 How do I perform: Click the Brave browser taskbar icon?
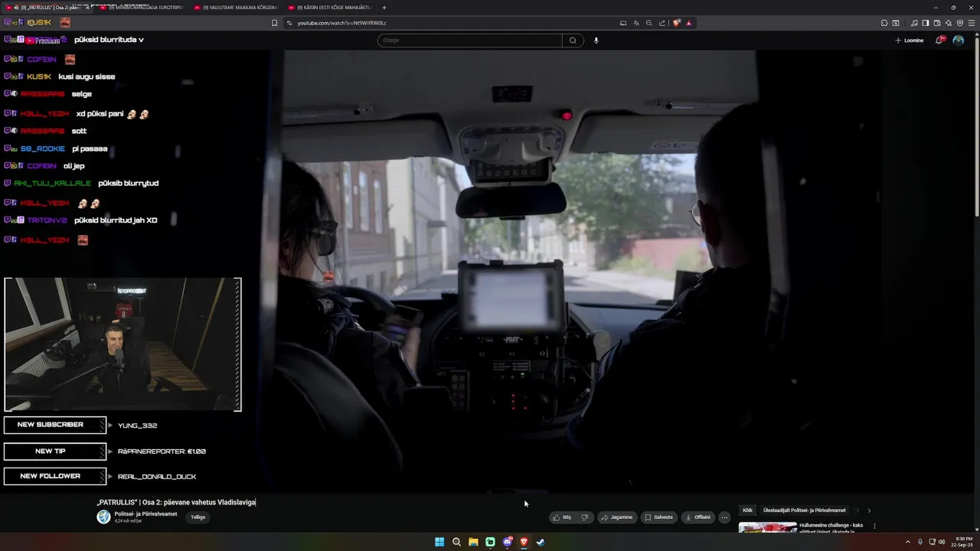click(x=524, y=542)
